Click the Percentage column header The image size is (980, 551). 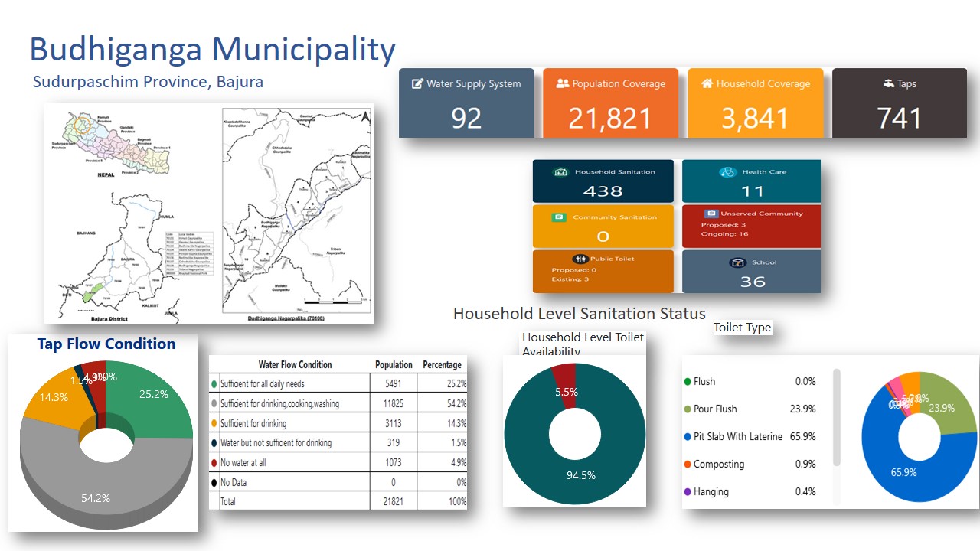click(x=442, y=365)
